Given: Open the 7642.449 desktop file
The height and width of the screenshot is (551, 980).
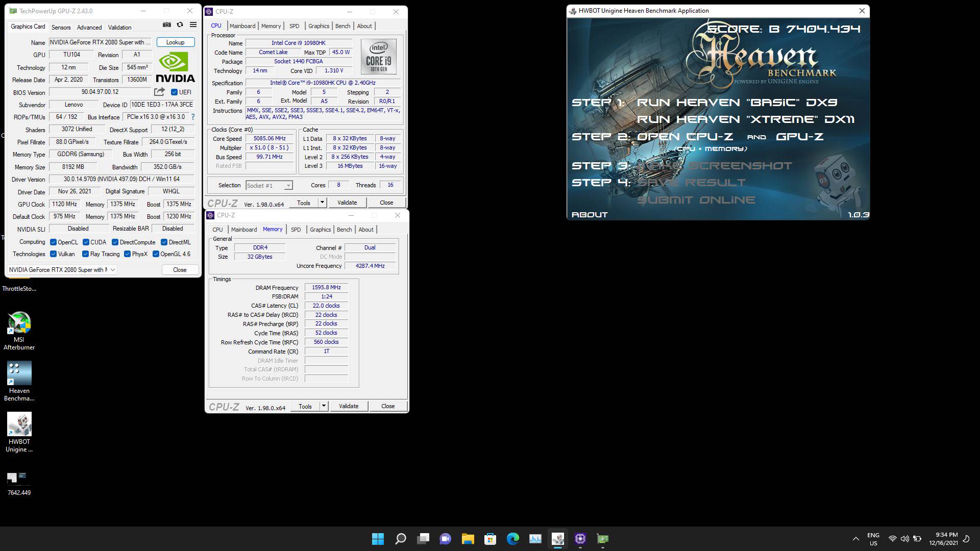Looking at the screenshot, I should tap(19, 484).
